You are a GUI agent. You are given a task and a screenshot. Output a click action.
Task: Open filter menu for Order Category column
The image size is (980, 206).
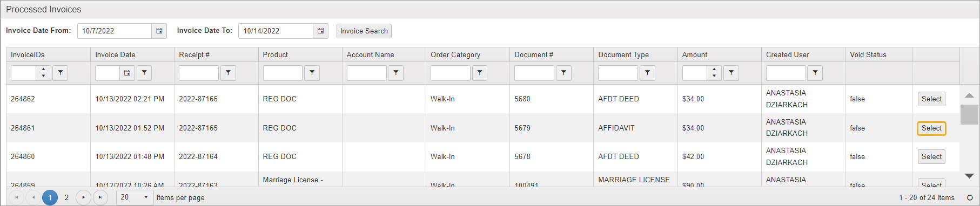480,73
